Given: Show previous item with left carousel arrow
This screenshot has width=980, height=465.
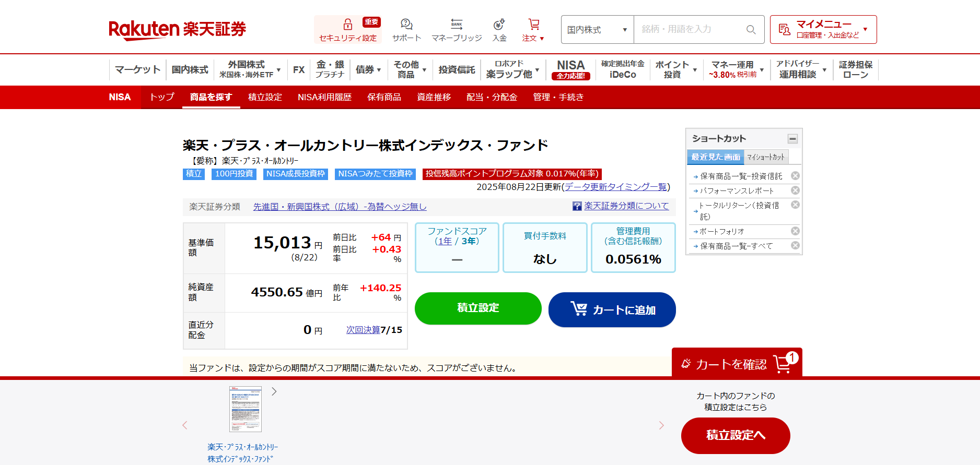Looking at the screenshot, I should 184,425.
